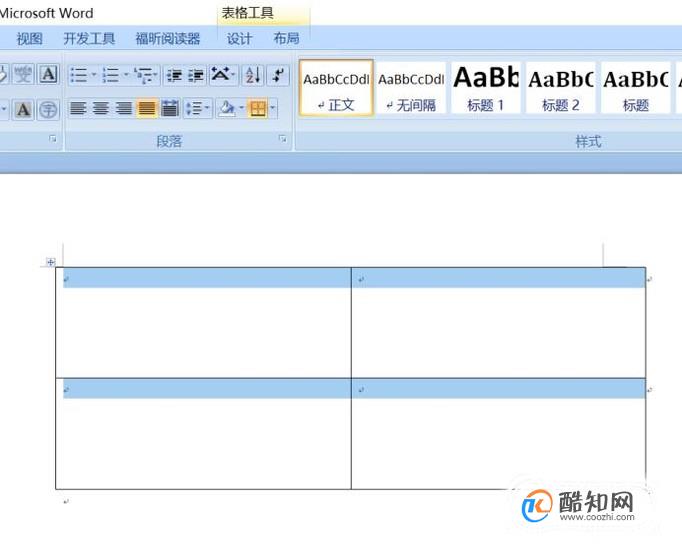The width and height of the screenshot is (682, 560).
Task: Open the 设计 table tools tab
Action: [239, 39]
